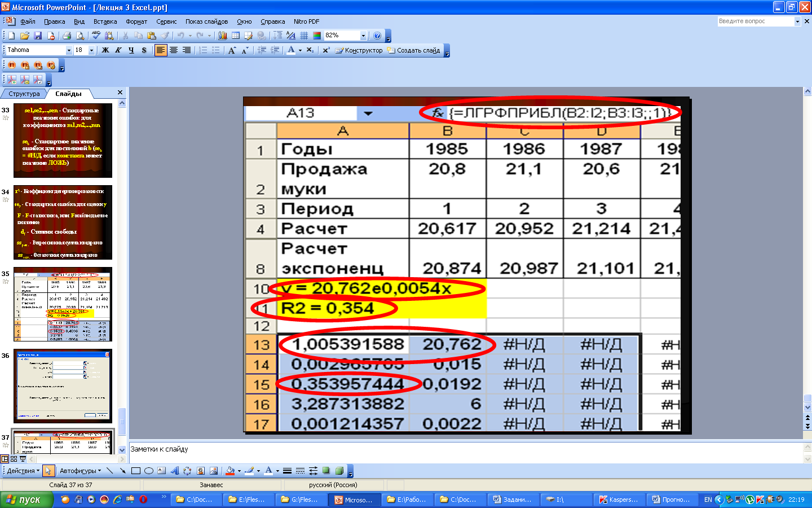Open the zoom percentage dropdown showing 82%
The image size is (812, 508).
[363, 36]
